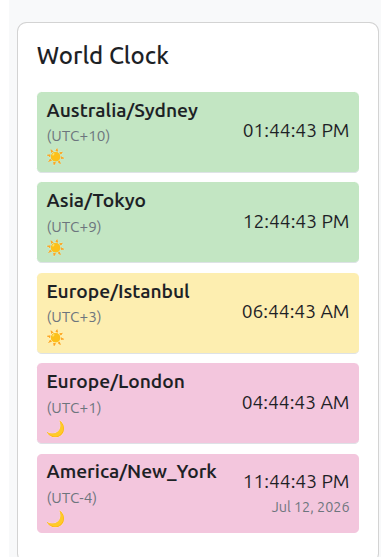The height and width of the screenshot is (557, 381).
Task: Click the moon icon under America/New_York
Action: [55, 519]
